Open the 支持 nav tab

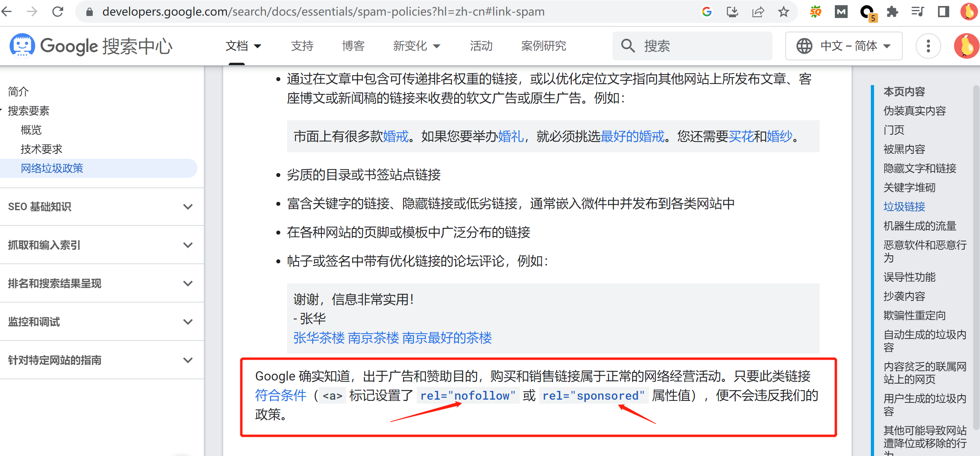coord(302,46)
